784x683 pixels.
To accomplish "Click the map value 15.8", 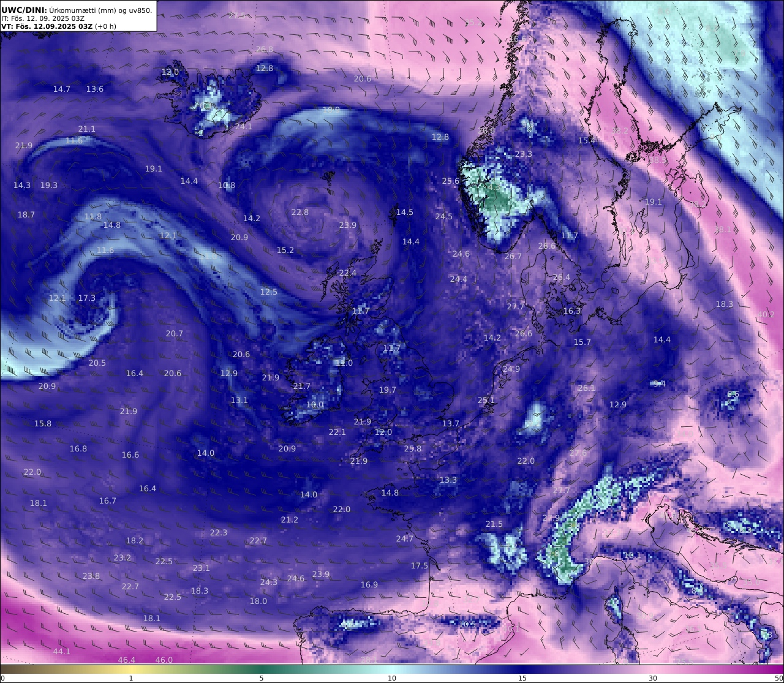I will point(43,423).
